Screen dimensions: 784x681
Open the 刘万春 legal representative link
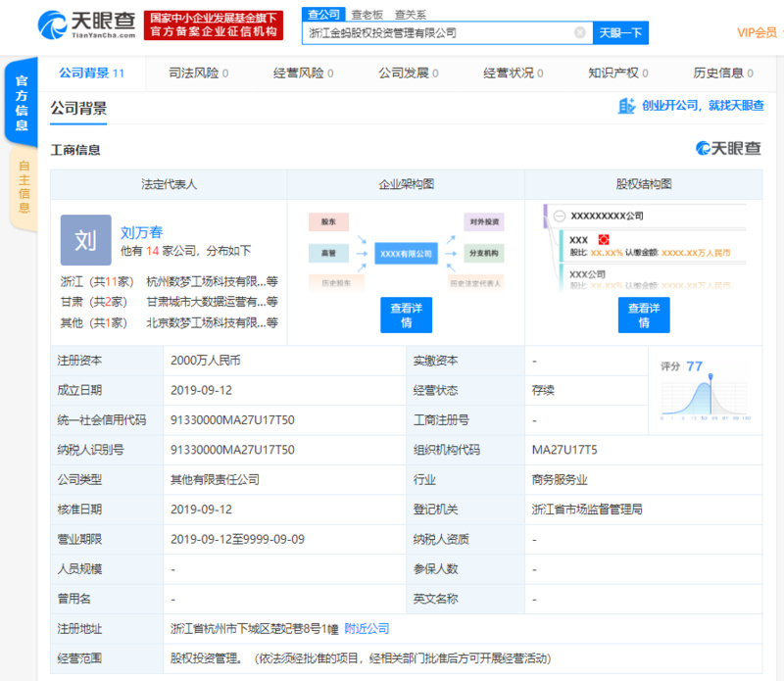(140, 232)
